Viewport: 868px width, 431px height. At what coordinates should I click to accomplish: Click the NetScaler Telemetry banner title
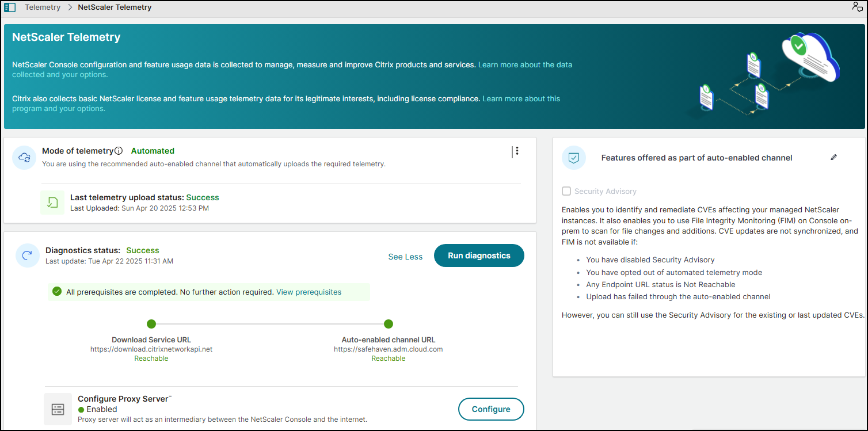[66, 37]
